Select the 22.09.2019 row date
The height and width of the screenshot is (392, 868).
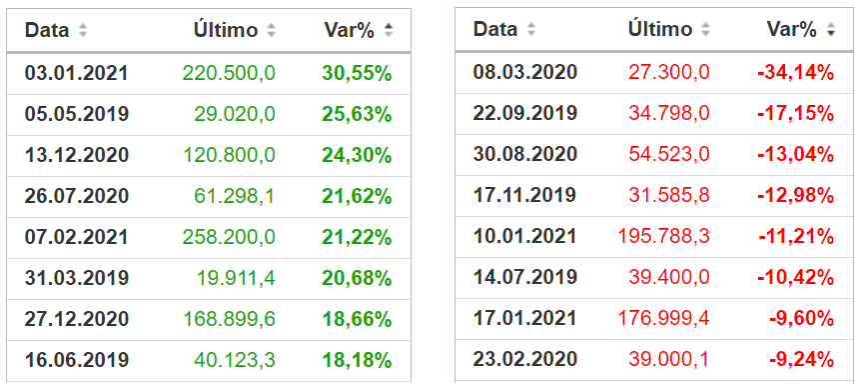[524, 113]
